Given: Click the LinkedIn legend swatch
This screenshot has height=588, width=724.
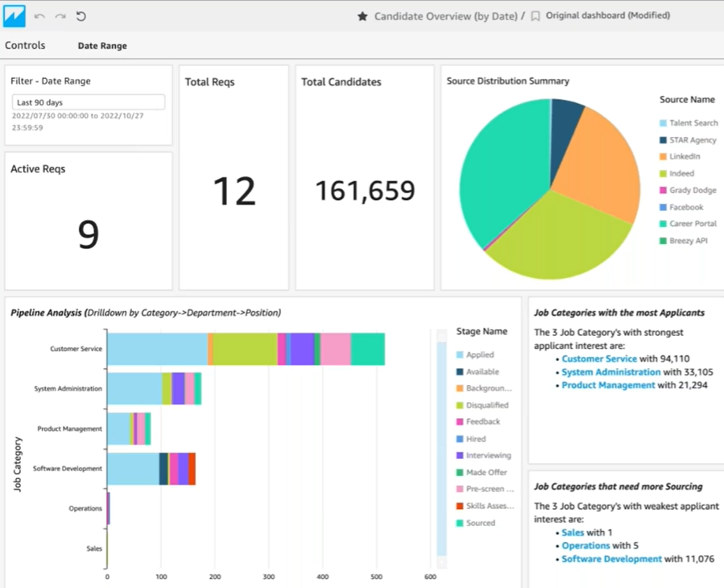Looking at the screenshot, I should 663,156.
